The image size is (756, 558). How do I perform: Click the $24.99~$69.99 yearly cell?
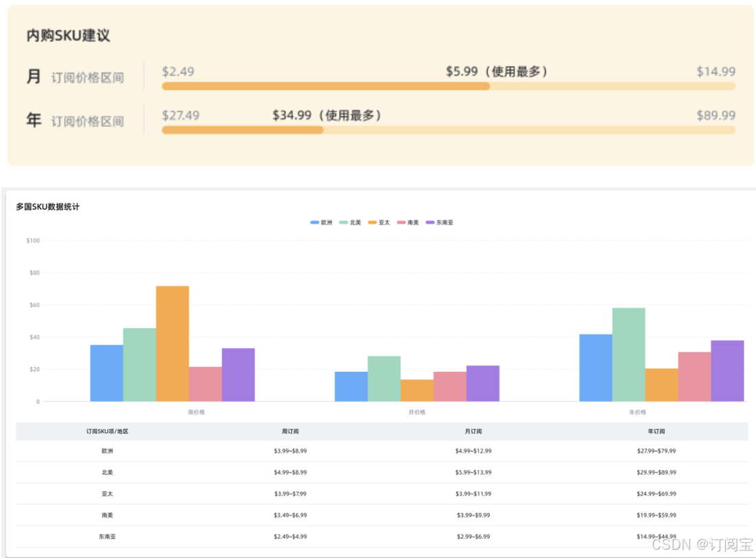coord(657,494)
